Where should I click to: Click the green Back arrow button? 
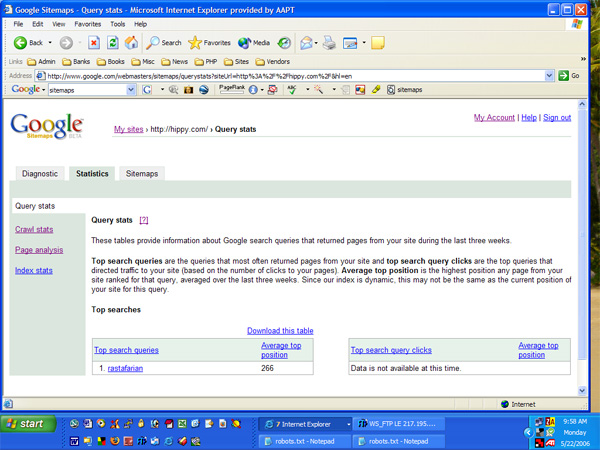(20, 43)
